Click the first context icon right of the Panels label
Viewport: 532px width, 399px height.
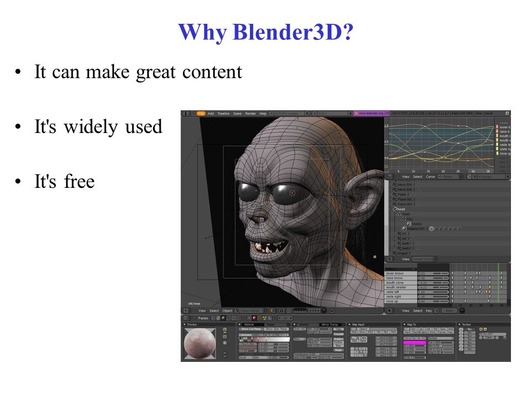pyautogui.click(x=213, y=318)
